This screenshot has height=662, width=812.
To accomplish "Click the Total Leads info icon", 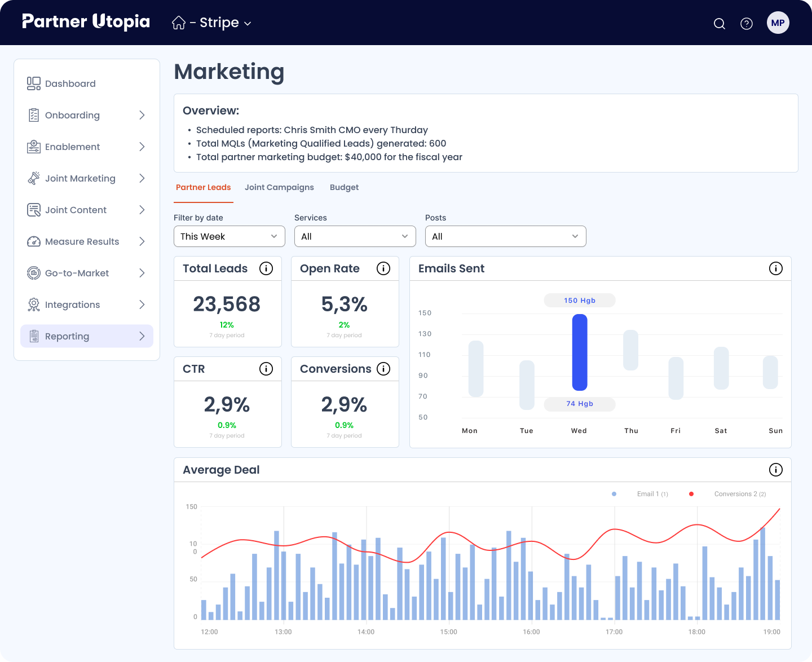I will coord(266,268).
